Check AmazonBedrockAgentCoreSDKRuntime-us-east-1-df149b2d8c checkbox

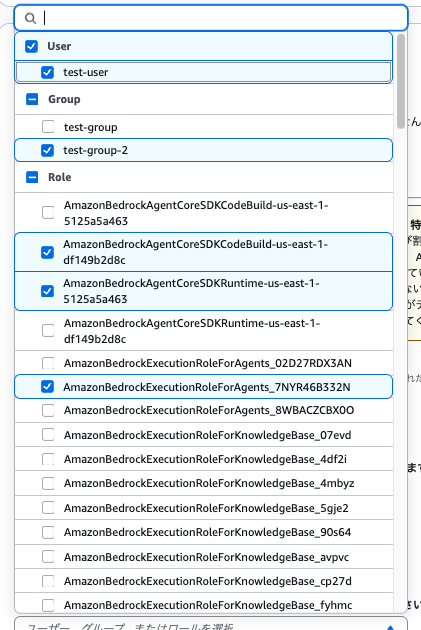[x=48, y=330]
